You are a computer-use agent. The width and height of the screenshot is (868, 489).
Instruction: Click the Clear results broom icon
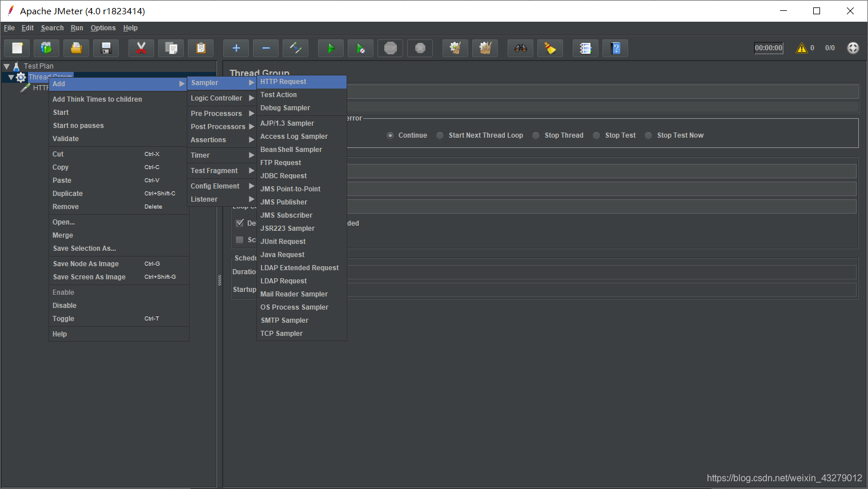pos(456,48)
